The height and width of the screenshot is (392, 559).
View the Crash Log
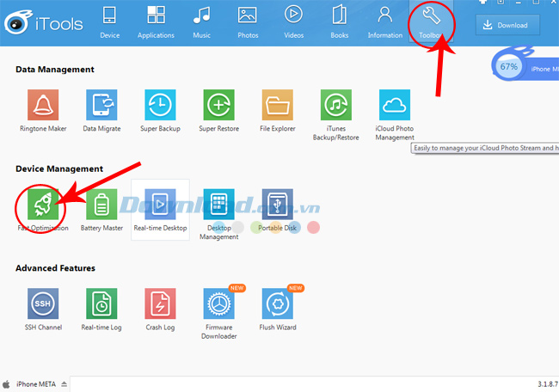point(159,304)
